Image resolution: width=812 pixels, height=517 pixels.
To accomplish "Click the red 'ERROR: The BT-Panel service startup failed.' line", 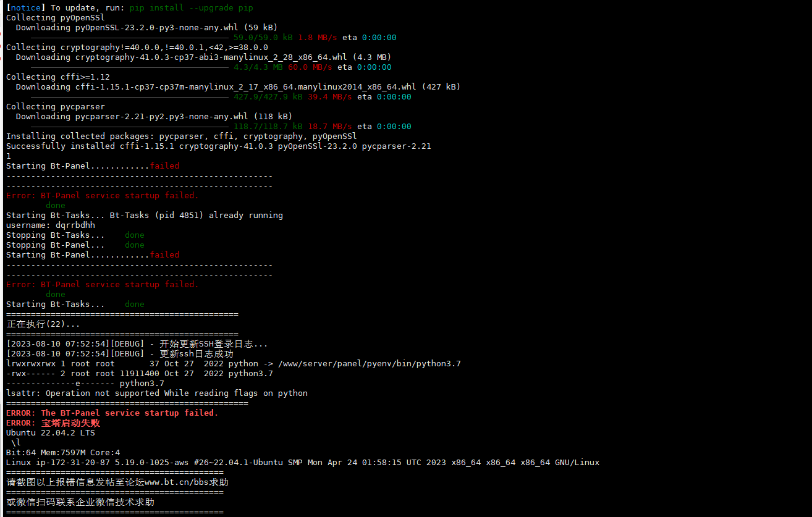I will (112, 413).
